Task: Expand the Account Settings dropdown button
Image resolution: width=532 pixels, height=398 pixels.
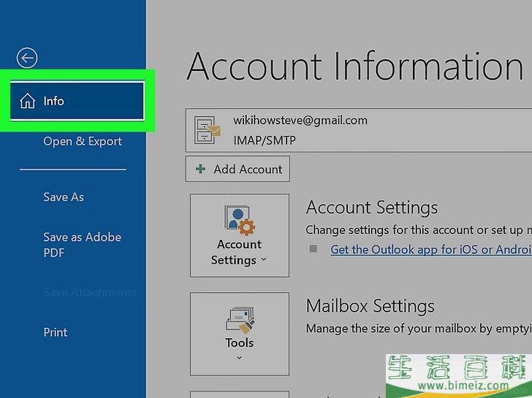Action: click(240, 236)
